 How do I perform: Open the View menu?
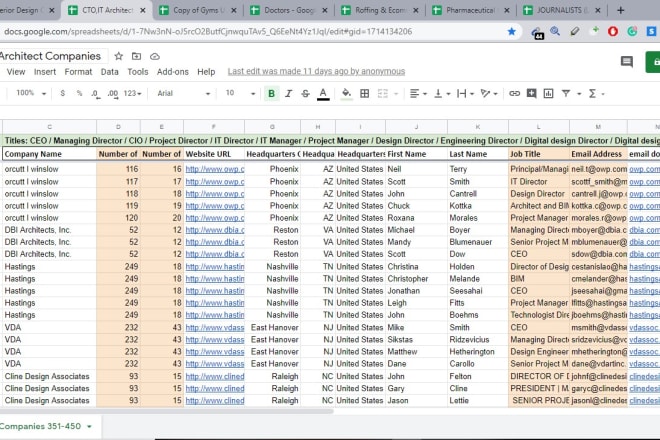coord(16,72)
